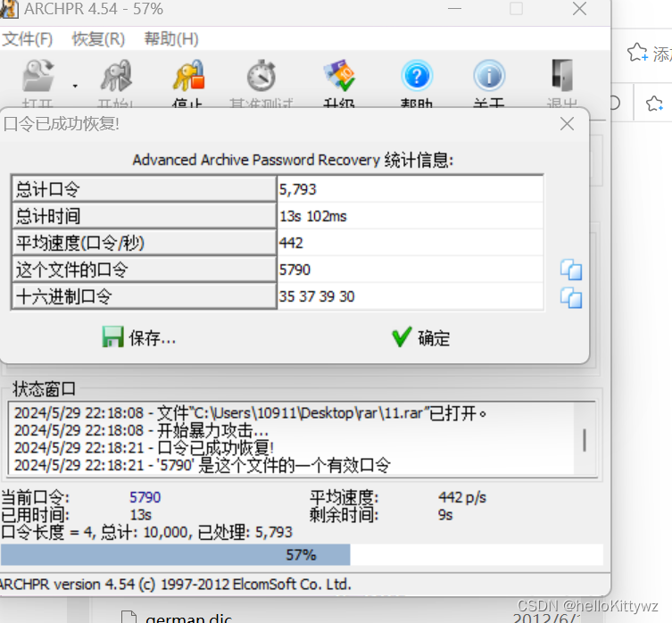Click the favorites star icon in browser toolbar

[x=654, y=104]
